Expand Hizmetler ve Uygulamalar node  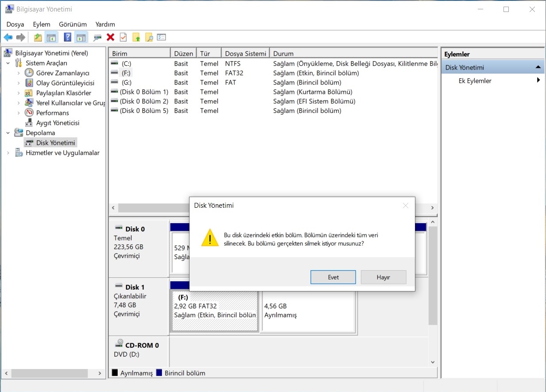[x=8, y=153]
